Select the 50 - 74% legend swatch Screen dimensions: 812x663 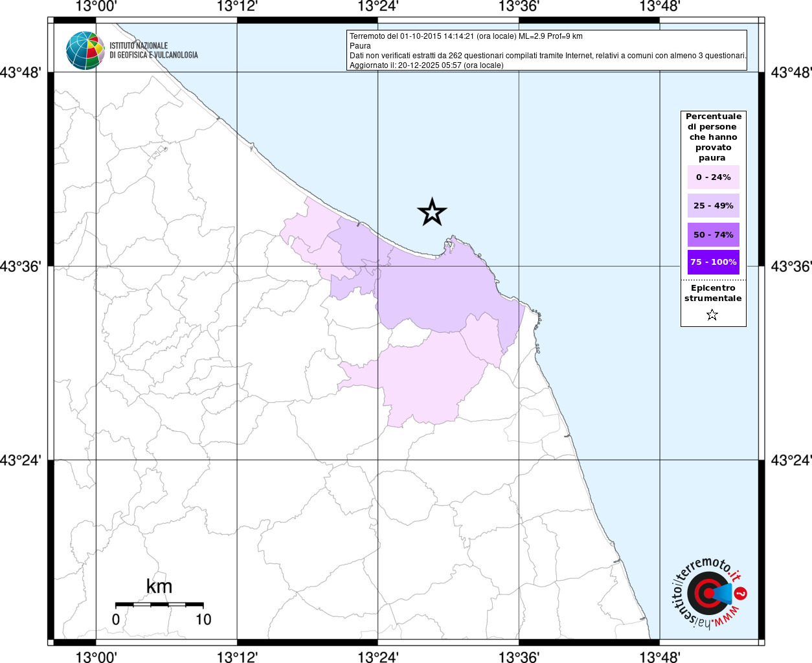tap(713, 234)
